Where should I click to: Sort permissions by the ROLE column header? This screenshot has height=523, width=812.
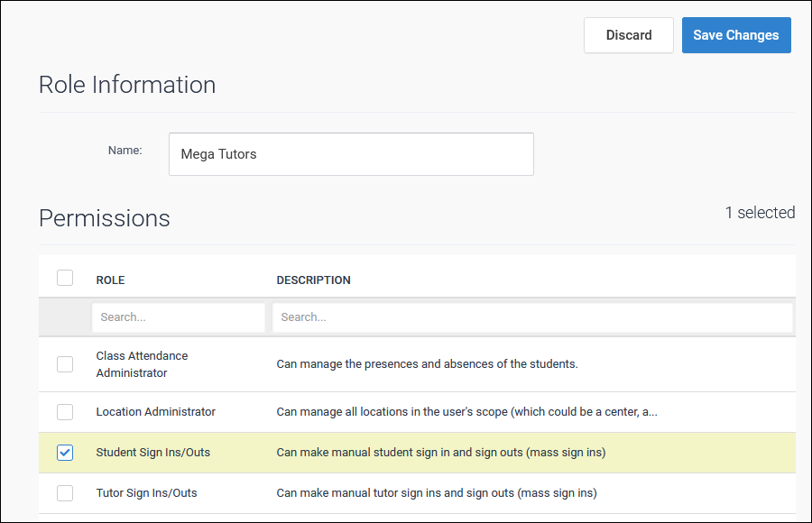coord(111,280)
